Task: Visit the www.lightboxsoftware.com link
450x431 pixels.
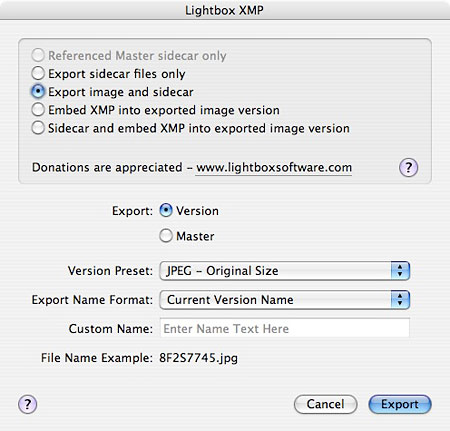Action: [274, 168]
